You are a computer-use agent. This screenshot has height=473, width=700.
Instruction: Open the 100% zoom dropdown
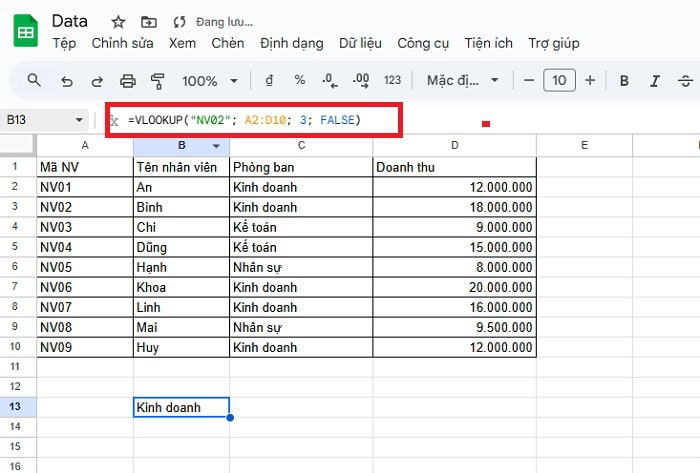[211, 80]
